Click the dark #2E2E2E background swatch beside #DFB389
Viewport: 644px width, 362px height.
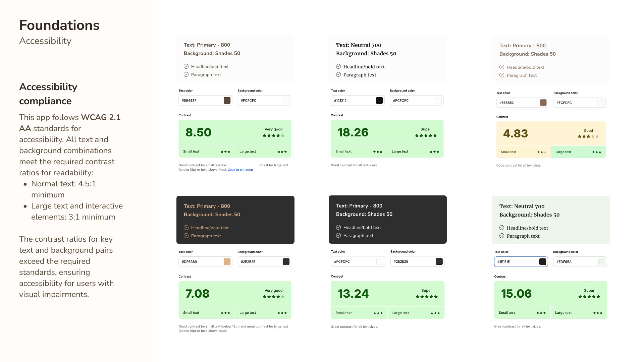click(x=286, y=262)
